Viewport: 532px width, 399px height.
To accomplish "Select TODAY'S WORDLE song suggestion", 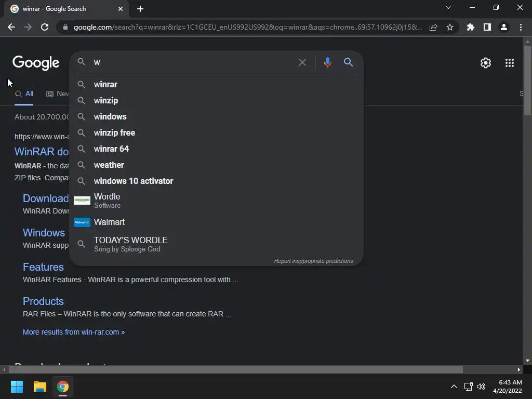I will [x=216, y=244].
